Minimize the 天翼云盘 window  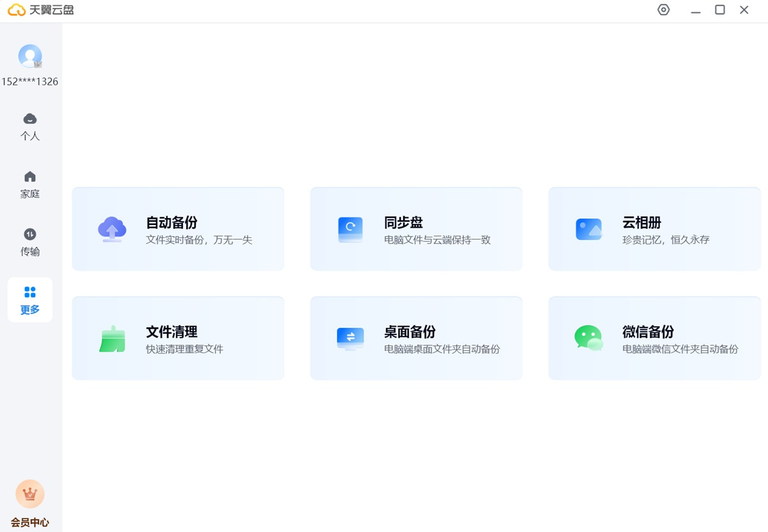pos(696,10)
